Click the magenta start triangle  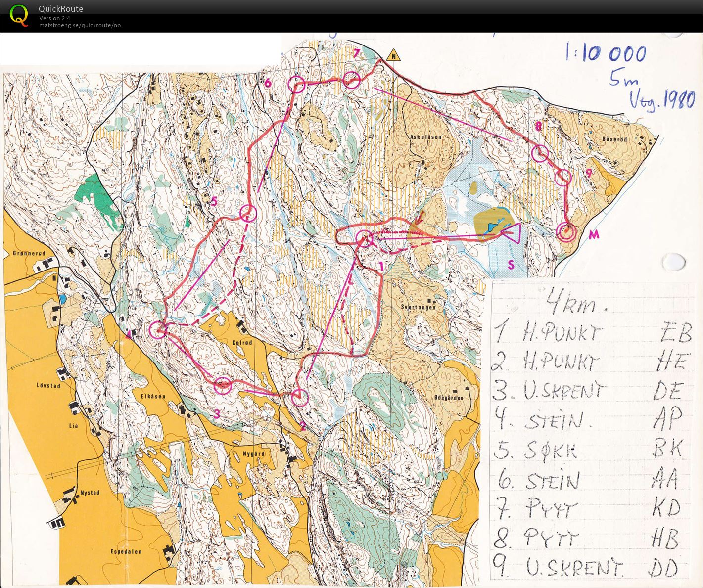512,233
